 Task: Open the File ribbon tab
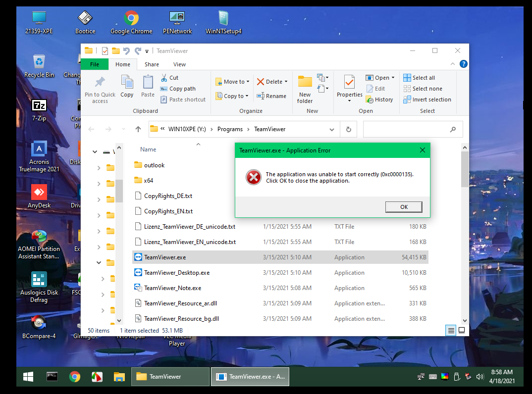point(95,64)
